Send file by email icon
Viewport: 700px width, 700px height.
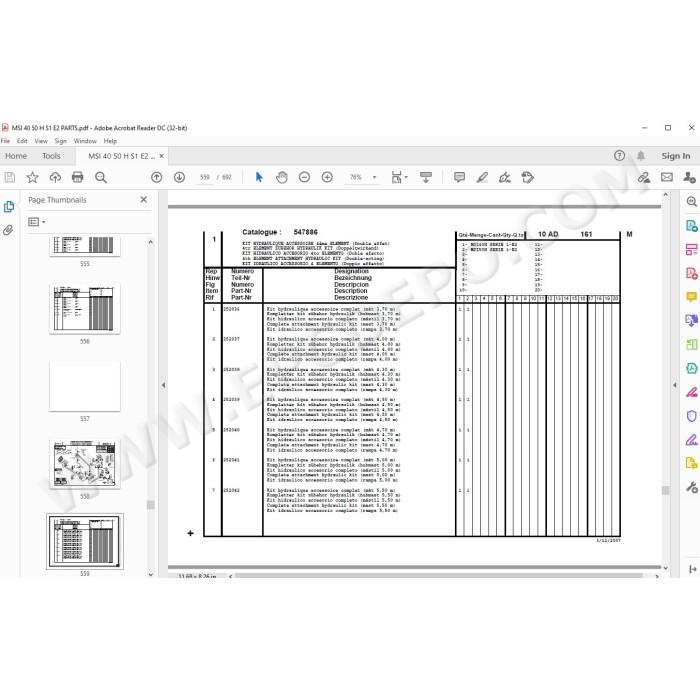point(667,177)
